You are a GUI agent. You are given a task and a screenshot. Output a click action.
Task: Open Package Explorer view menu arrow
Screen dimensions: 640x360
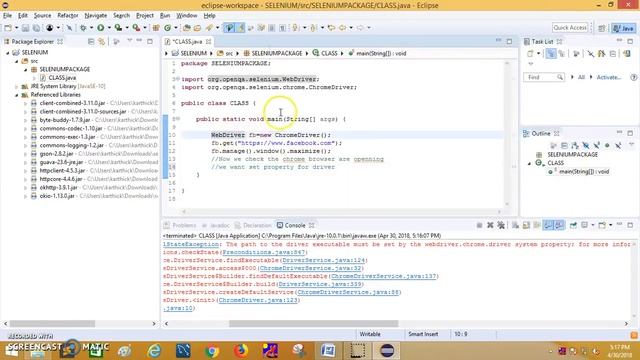pos(129,41)
